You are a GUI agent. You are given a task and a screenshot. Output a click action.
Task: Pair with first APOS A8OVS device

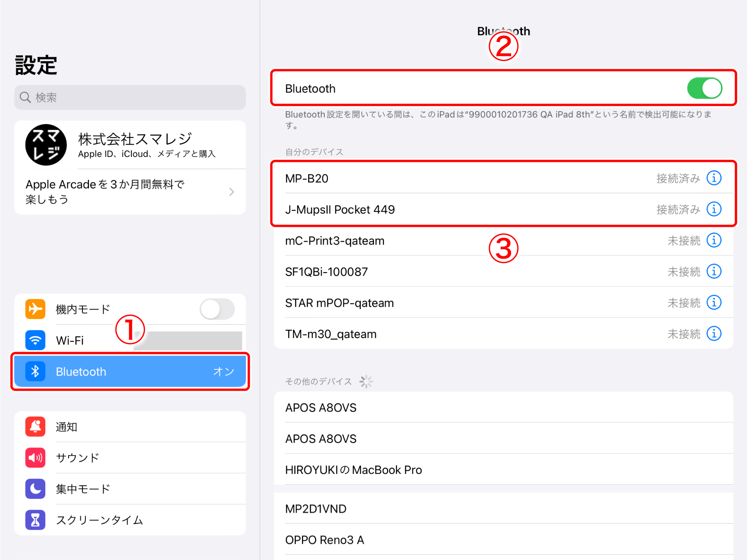click(x=503, y=407)
